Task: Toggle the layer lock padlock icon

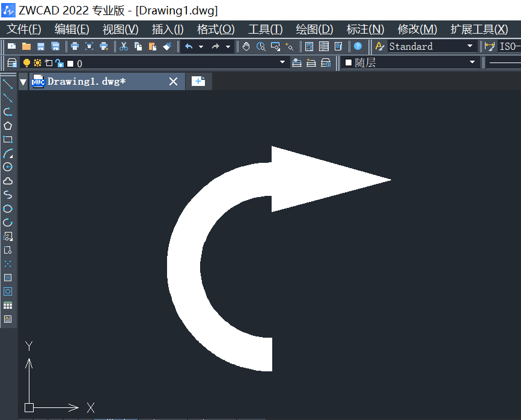Action: pos(59,63)
